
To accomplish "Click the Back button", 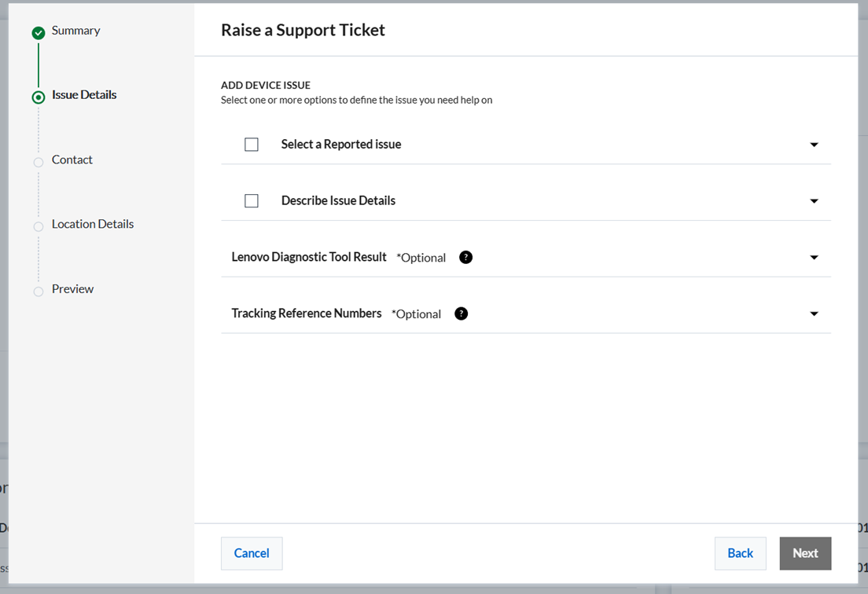I will click(x=740, y=553).
